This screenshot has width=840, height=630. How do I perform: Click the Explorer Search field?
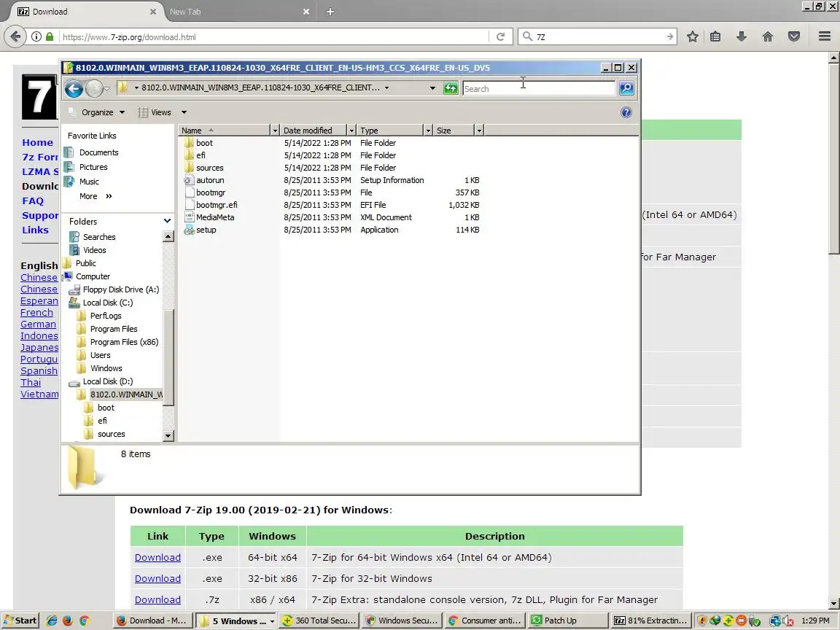(x=539, y=88)
